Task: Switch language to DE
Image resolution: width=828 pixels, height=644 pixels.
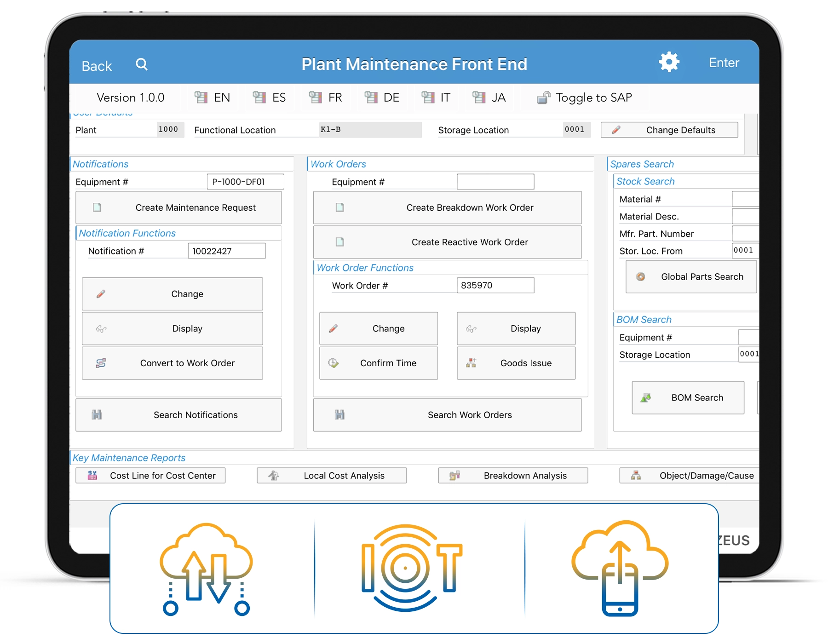Action: (382, 98)
